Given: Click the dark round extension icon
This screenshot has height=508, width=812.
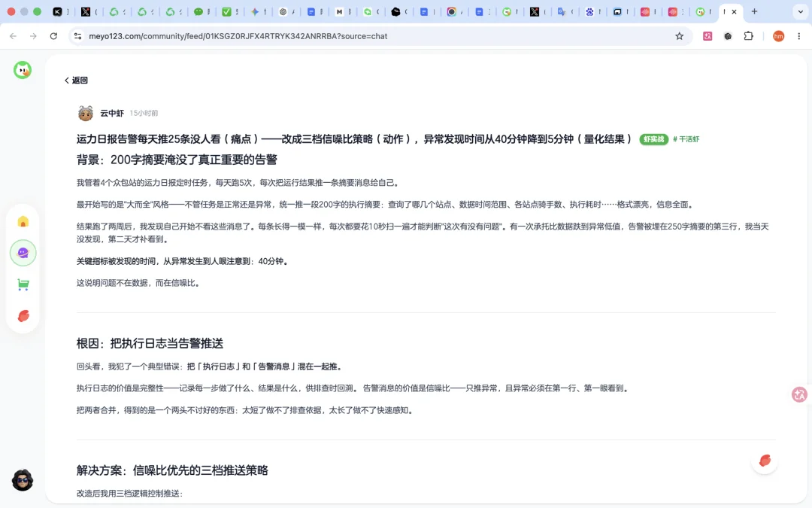Looking at the screenshot, I should click(x=728, y=36).
